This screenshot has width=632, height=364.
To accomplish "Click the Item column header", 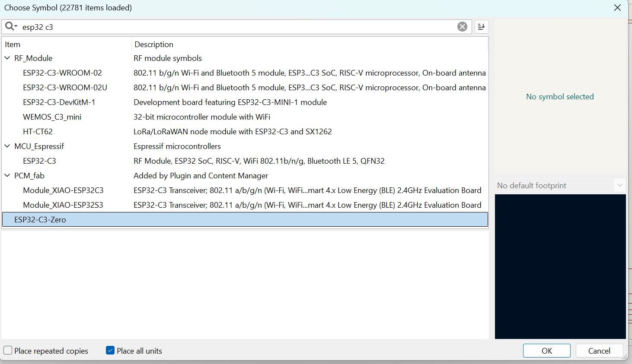I will (67, 44).
